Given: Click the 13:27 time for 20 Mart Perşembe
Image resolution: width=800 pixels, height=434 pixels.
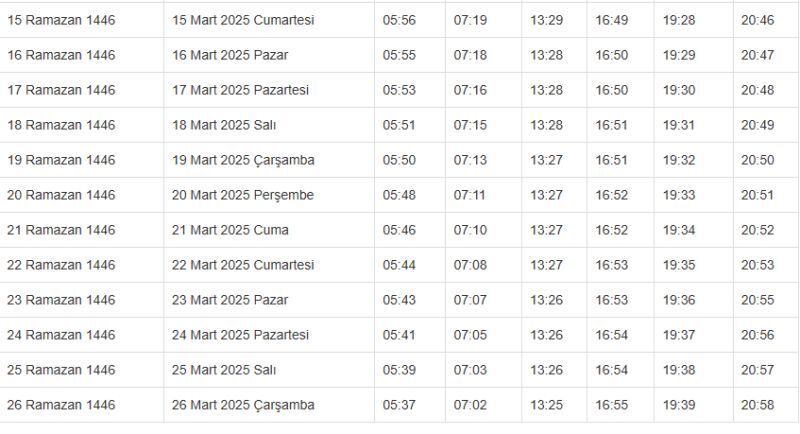Looking at the screenshot, I should point(546,195).
